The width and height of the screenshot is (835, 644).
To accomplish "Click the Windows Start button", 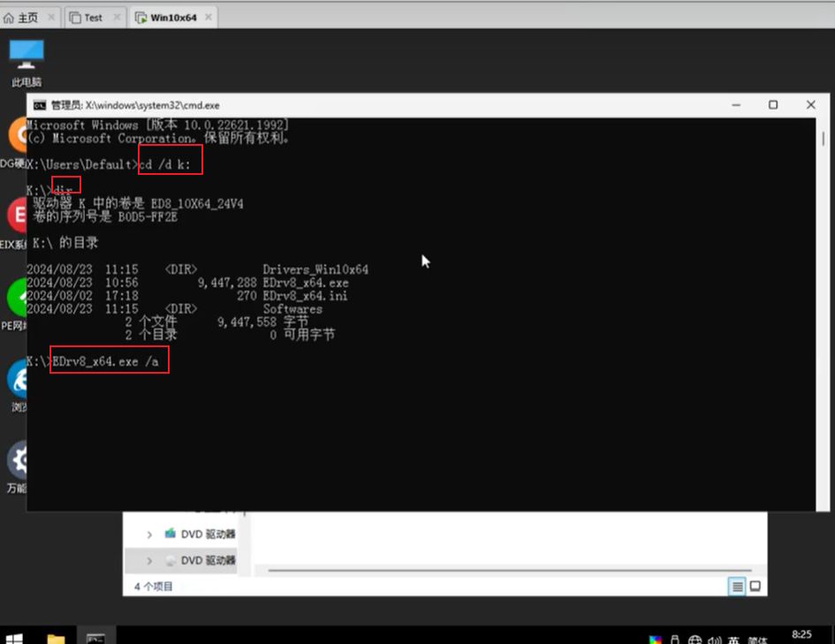I will [15, 637].
